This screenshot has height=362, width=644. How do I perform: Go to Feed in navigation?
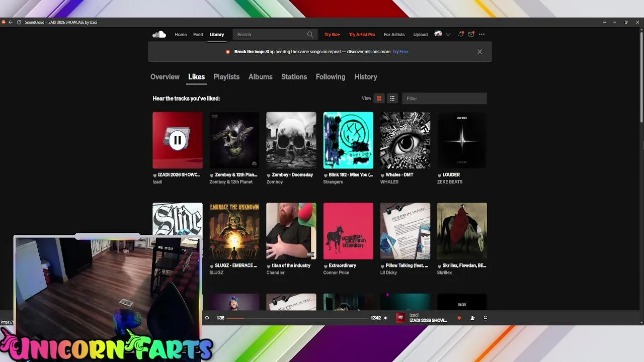198,35
